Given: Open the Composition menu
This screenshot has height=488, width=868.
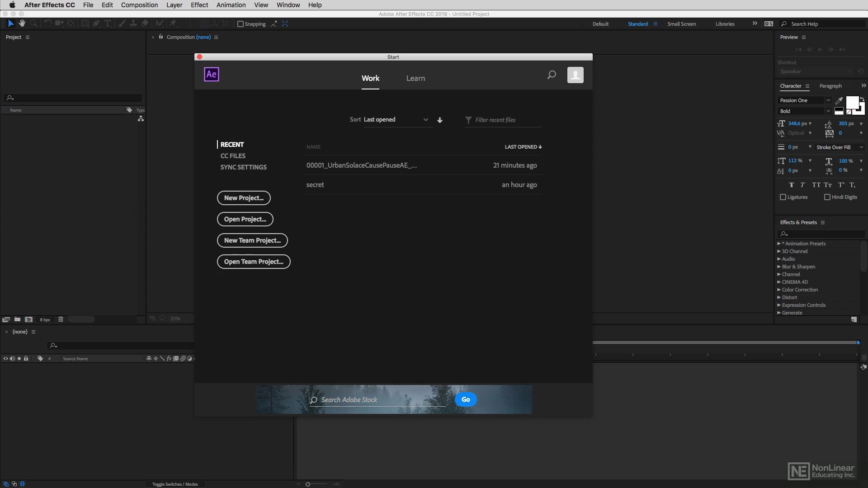Looking at the screenshot, I should [x=139, y=5].
